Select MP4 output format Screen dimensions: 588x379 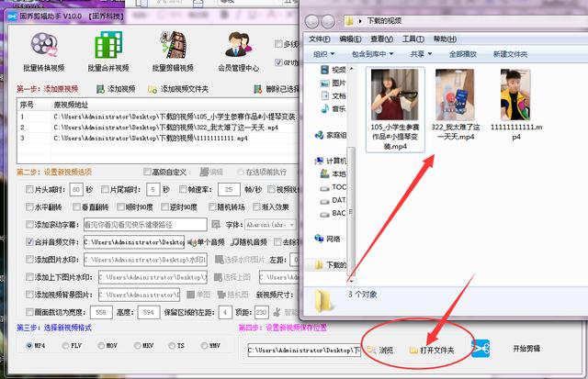[x=28, y=345]
